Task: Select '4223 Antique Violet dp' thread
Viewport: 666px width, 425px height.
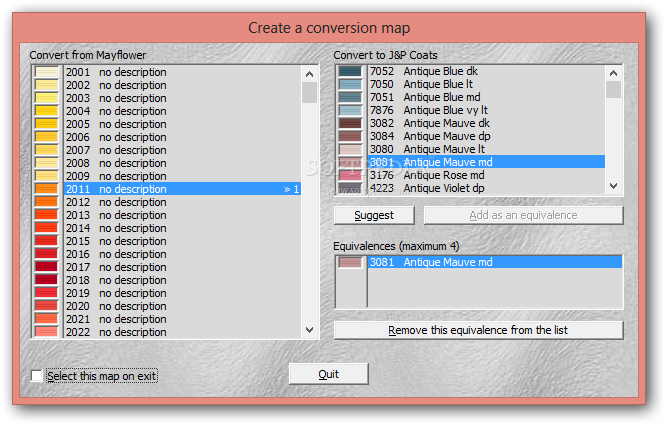Action: pyautogui.click(x=486, y=188)
